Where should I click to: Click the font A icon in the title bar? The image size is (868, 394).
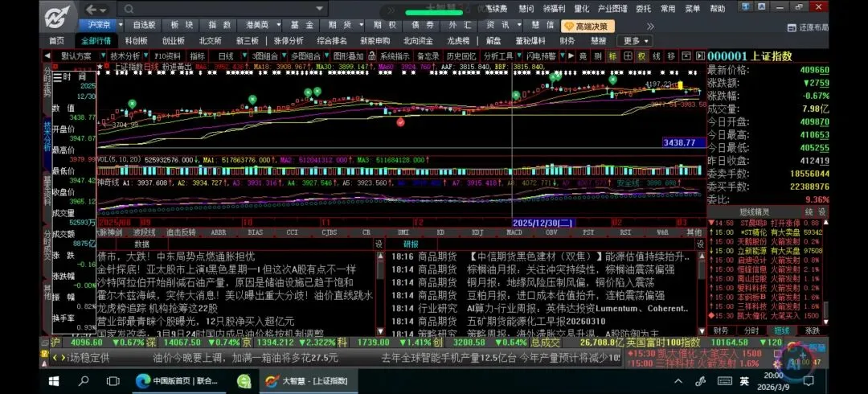point(761,7)
